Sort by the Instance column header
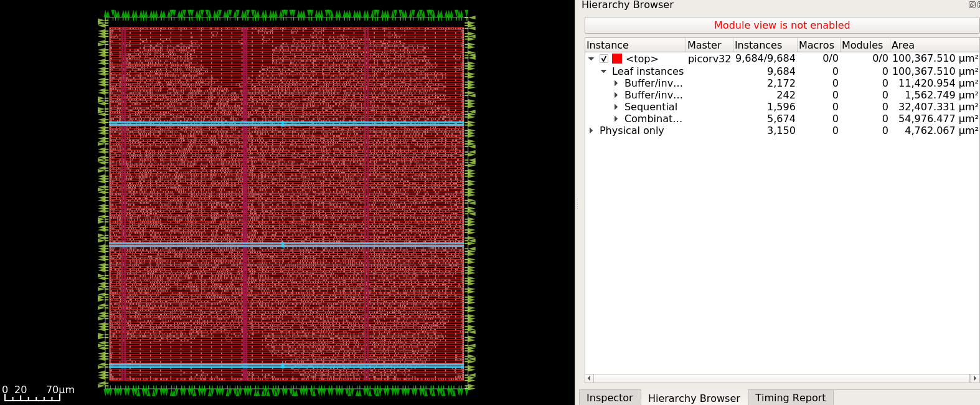Viewport: 980px width, 405px height. [635, 45]
